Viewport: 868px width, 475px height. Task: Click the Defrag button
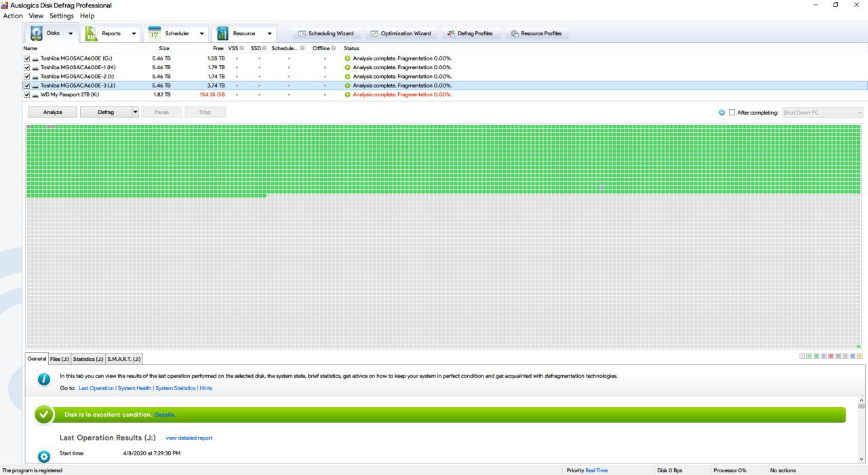pos(106,112)
